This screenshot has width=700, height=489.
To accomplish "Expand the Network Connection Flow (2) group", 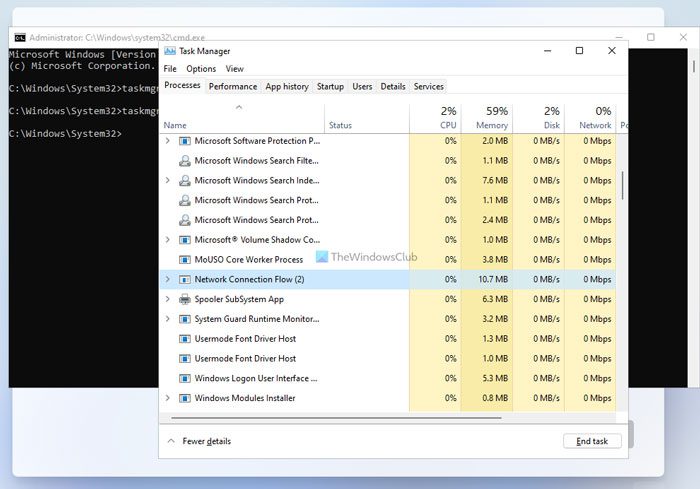I will [167, 279].
